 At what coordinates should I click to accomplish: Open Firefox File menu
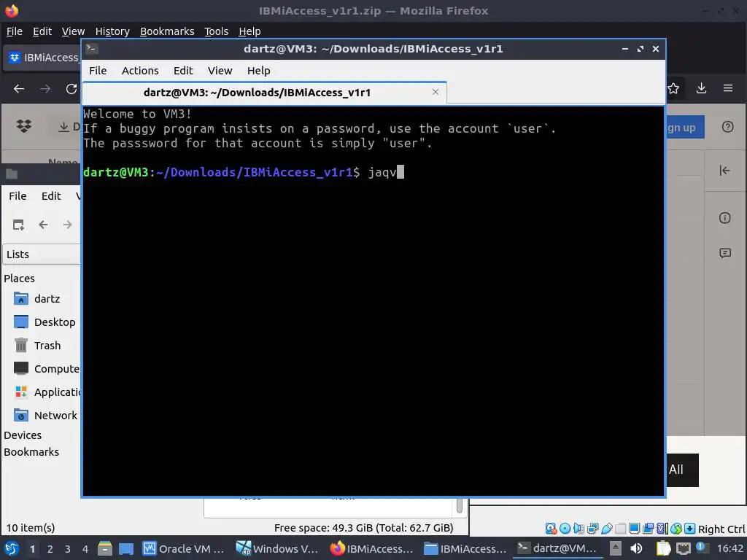[x=15, y=31]
